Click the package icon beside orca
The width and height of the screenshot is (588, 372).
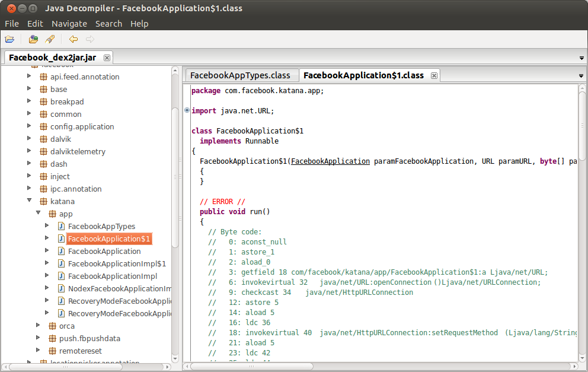(52, 326)
